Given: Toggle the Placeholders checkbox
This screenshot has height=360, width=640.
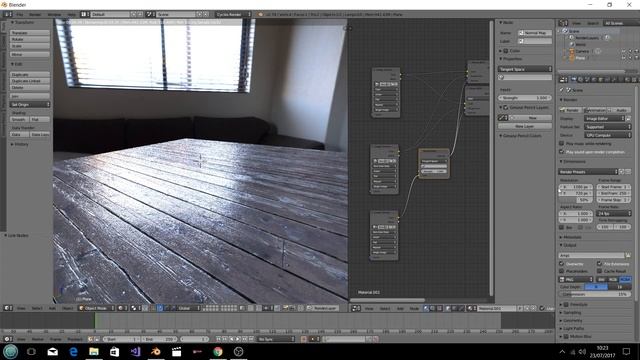Looking at the screenshot, I should coord(562,271).
